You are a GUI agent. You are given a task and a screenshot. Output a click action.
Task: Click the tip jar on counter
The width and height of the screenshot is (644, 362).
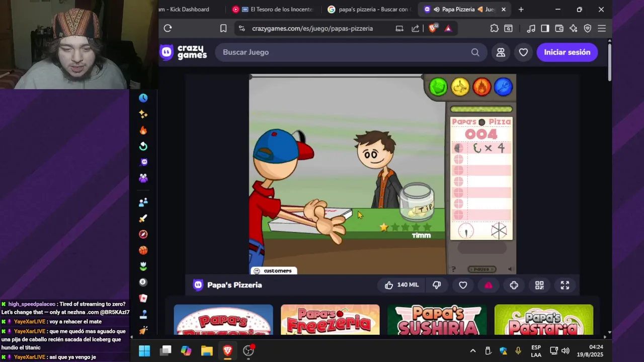pyautogui.click(x=417, y=202)
